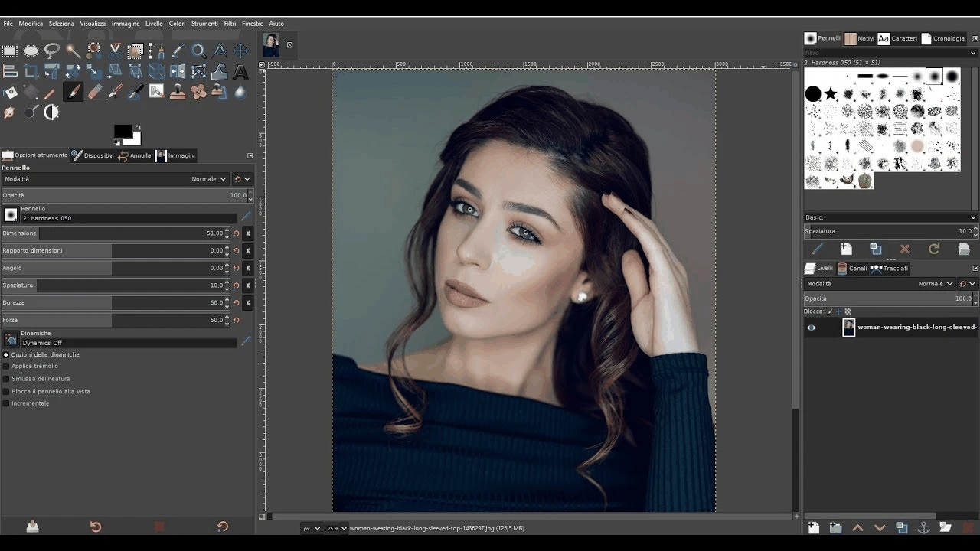Open the Colori menu
This screenshot has width=980, height=551.
click(177, 24)
